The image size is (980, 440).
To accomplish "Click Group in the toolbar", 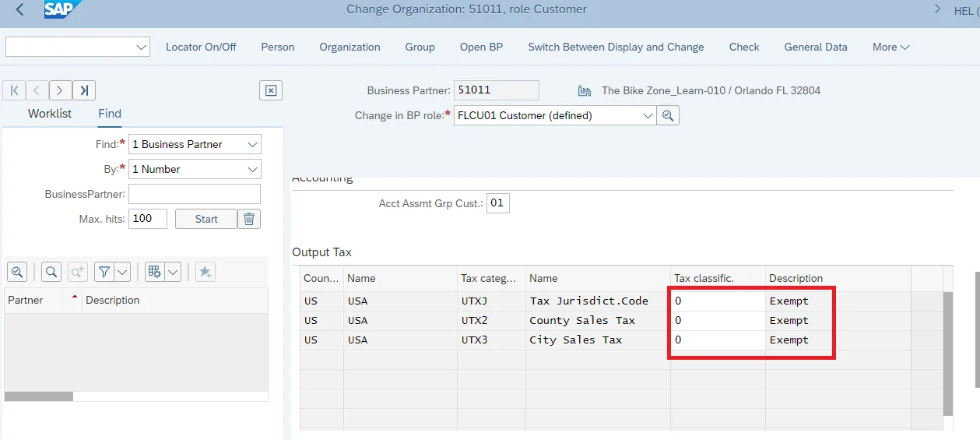I will pyautogui.click(x=420, y=47).
